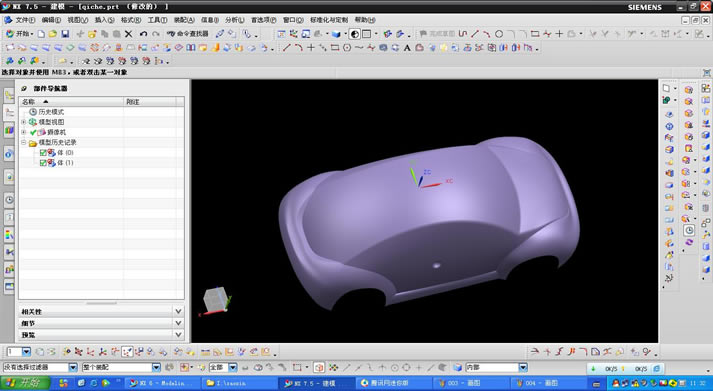The image size is (713, 391).
Task: Open the selection filter dropdown (没有选择过滤器)
Action: click(73, 367)
